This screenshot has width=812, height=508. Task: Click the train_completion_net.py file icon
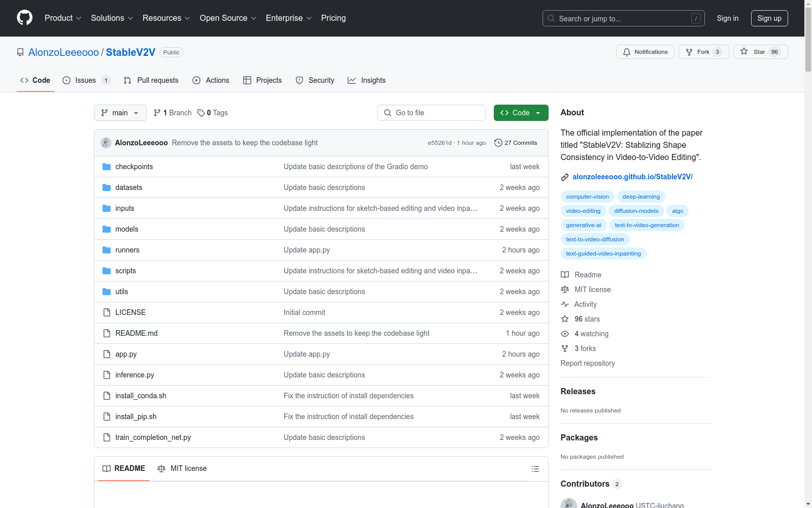107,437
